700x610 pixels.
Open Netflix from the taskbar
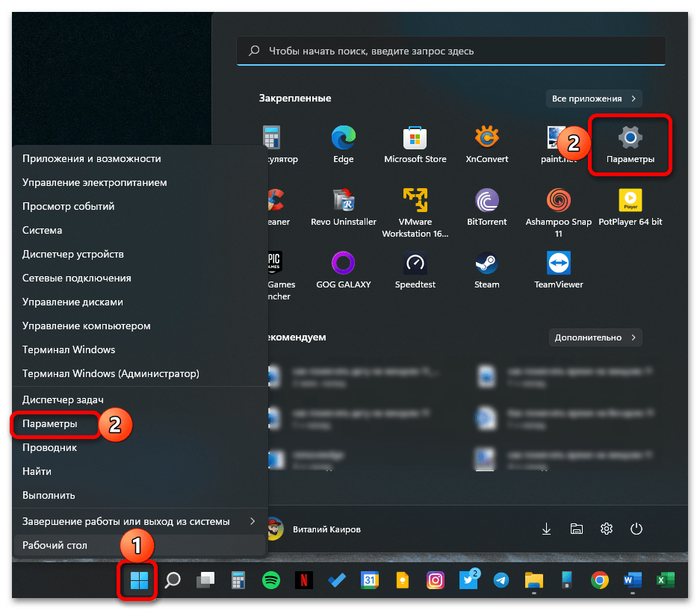[303, 580]
